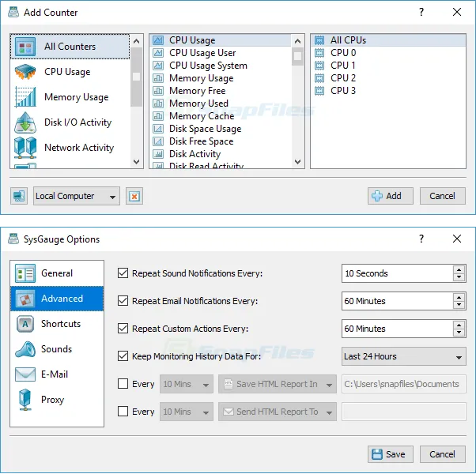The width and height of the screenshot is (476, 474).
Task: Click the CPU 2 chip icon
Action: point(319,78)
